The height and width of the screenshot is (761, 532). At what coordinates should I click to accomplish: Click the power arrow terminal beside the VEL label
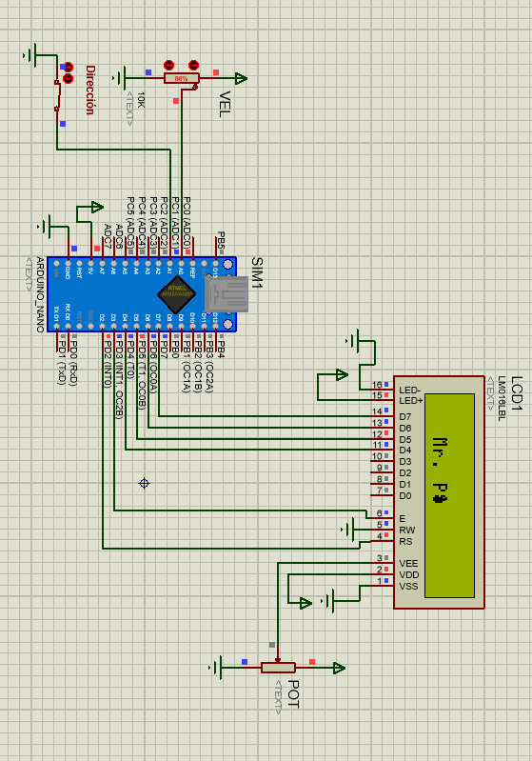[241, 78]
